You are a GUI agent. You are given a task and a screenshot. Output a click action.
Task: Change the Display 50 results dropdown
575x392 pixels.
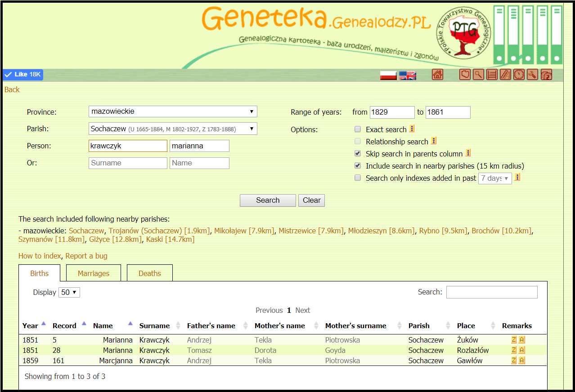(68, 292)
